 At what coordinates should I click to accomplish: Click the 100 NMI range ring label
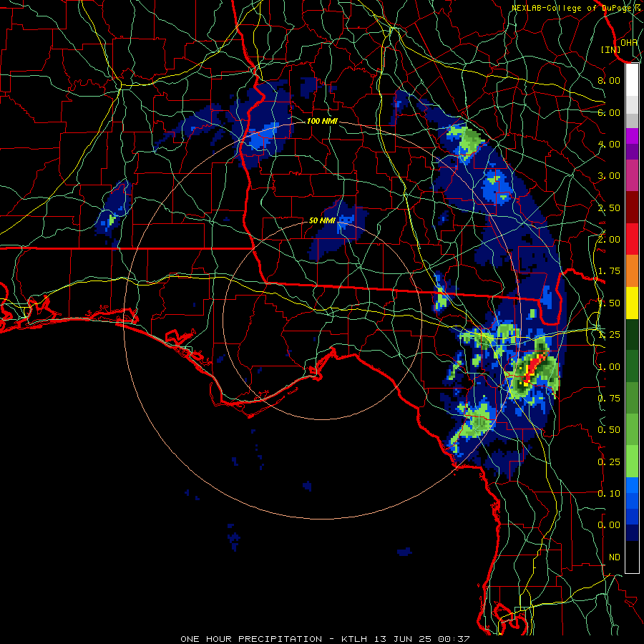[322, 121]
